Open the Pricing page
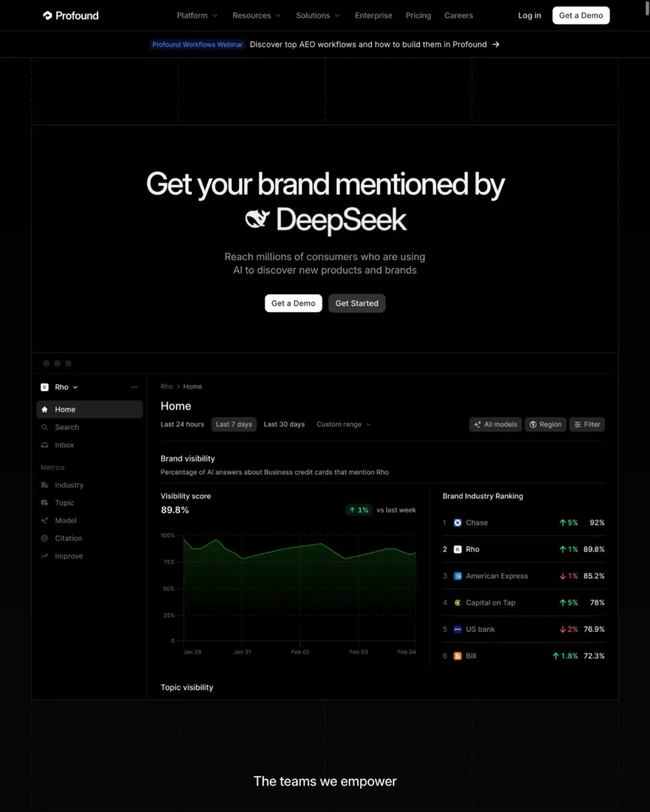Screen dimensions: 650x812 point(418,16)
